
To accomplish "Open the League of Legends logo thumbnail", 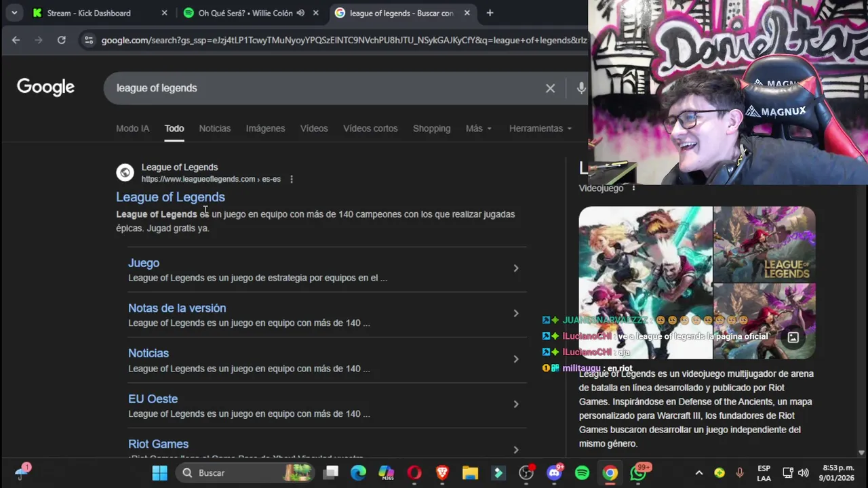I will coord(764,244).
